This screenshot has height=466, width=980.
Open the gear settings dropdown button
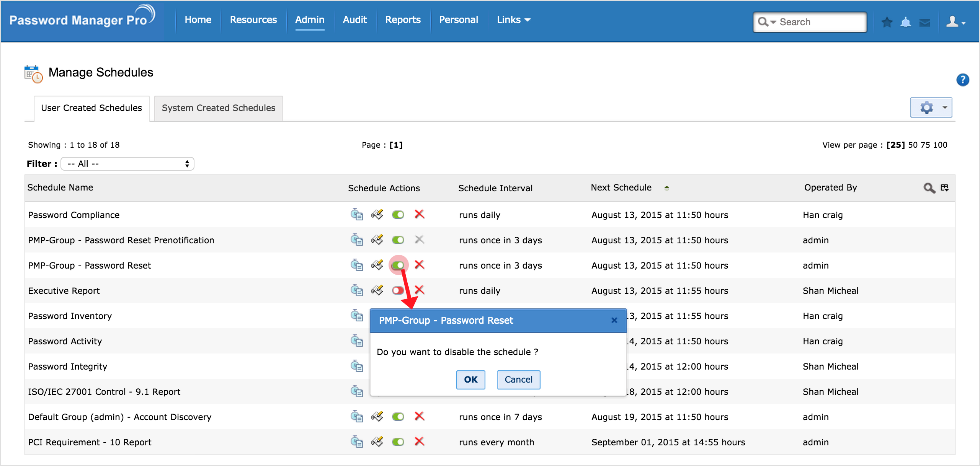click(x=931, y=108)
